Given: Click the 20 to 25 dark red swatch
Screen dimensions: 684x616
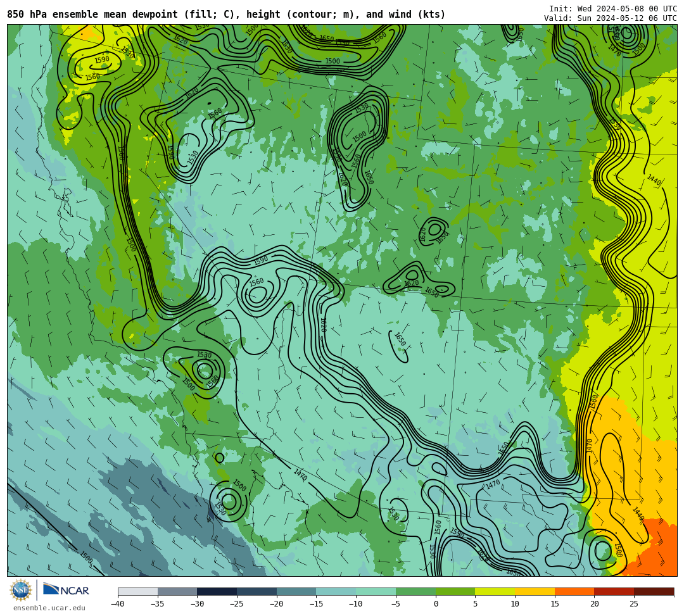Looking at the screenshot, I should point(614,591).
